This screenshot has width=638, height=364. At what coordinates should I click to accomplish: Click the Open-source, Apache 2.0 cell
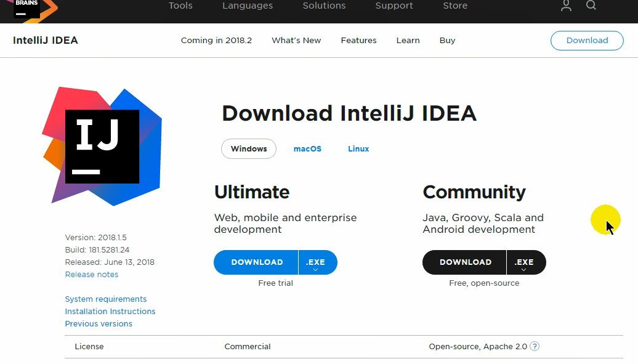(478, 347)
